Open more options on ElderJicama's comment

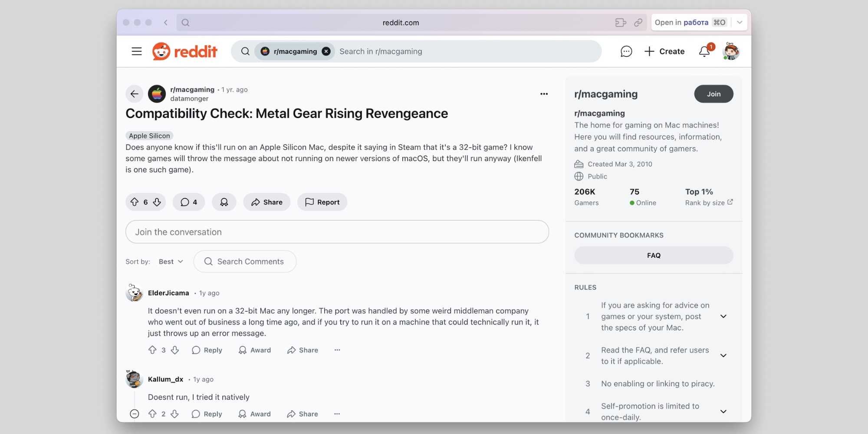(337, 350)
